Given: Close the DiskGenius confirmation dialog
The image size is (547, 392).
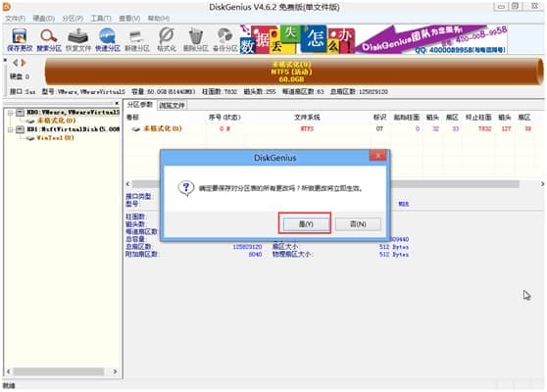Looking at the screenshot, I should [x=378, y=156].
